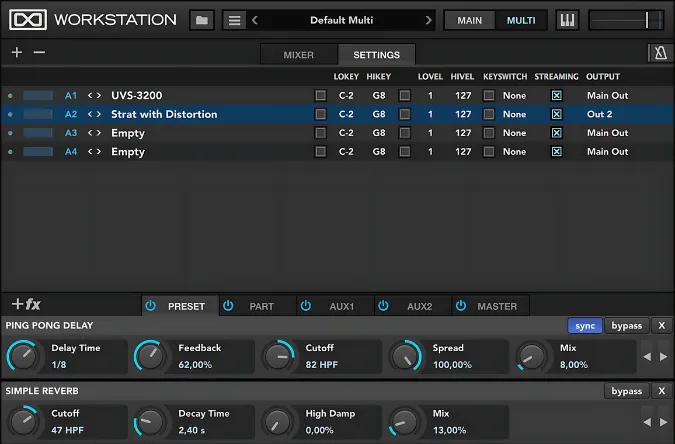Switch to MULTI view
675x444 pixels.
(521, 20)
